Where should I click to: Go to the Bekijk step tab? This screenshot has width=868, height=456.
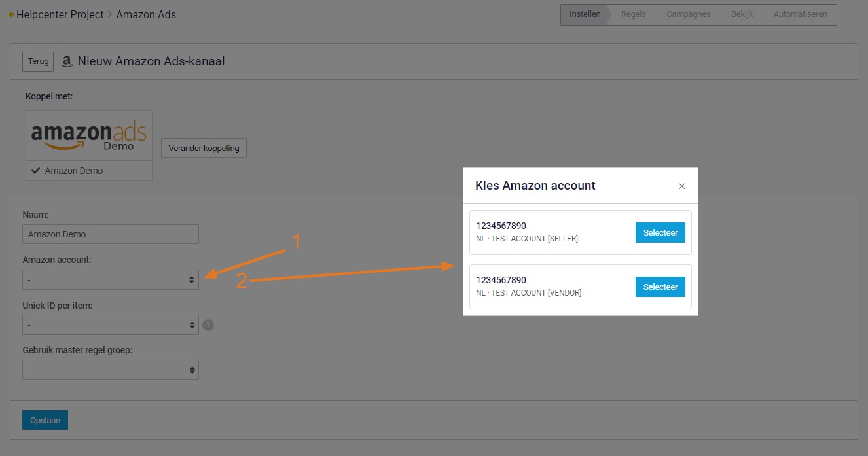tap(742, 14)
